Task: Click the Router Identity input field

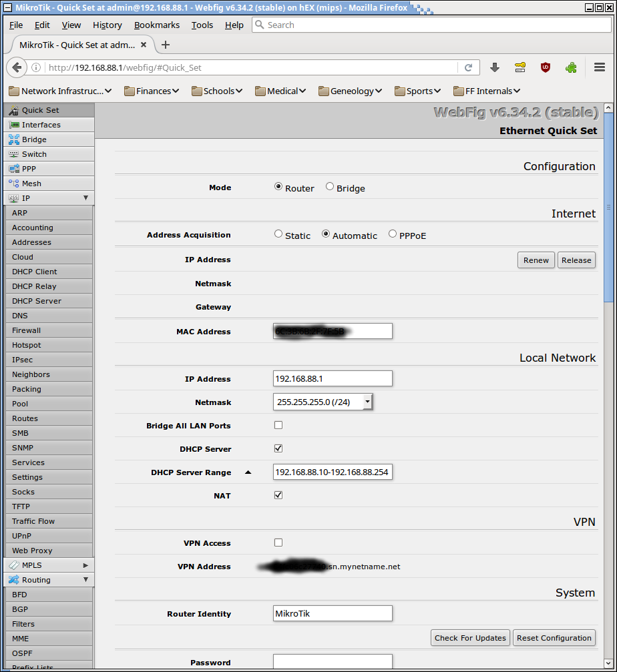Action: (x=333, y=613)
